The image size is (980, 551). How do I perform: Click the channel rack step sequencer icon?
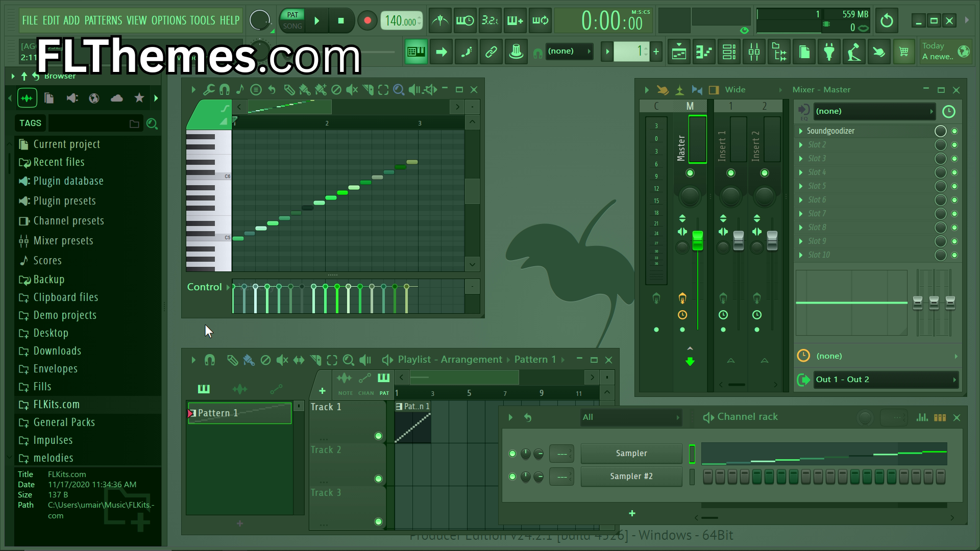[940, 417]
